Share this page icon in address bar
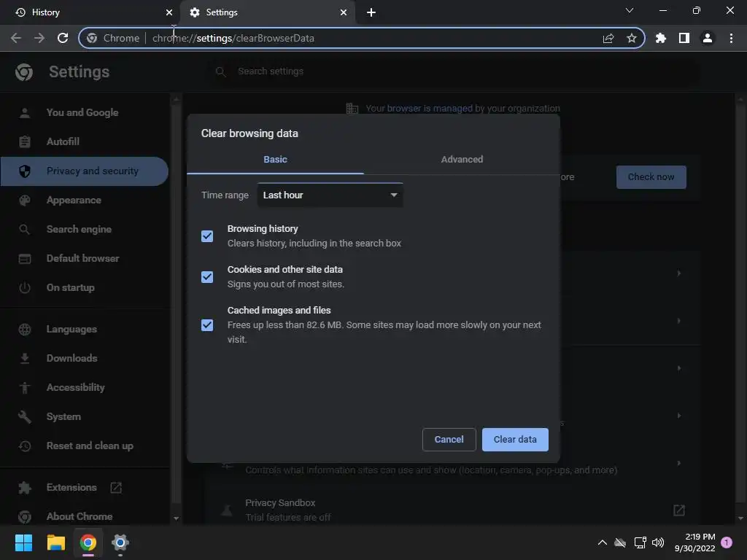 point(608,38)
